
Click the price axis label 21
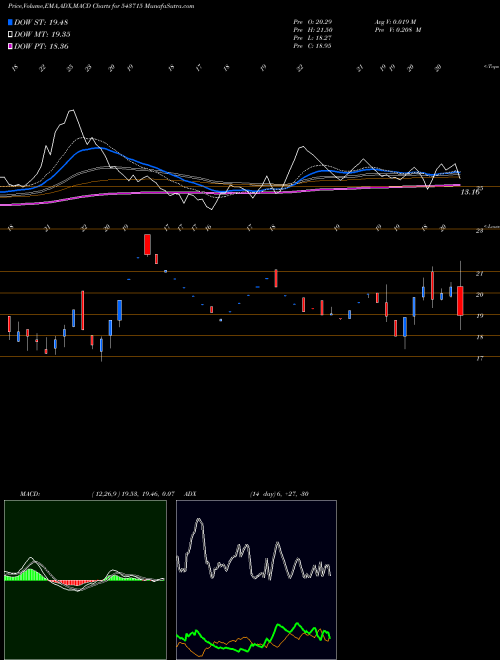tap(479, 274)
